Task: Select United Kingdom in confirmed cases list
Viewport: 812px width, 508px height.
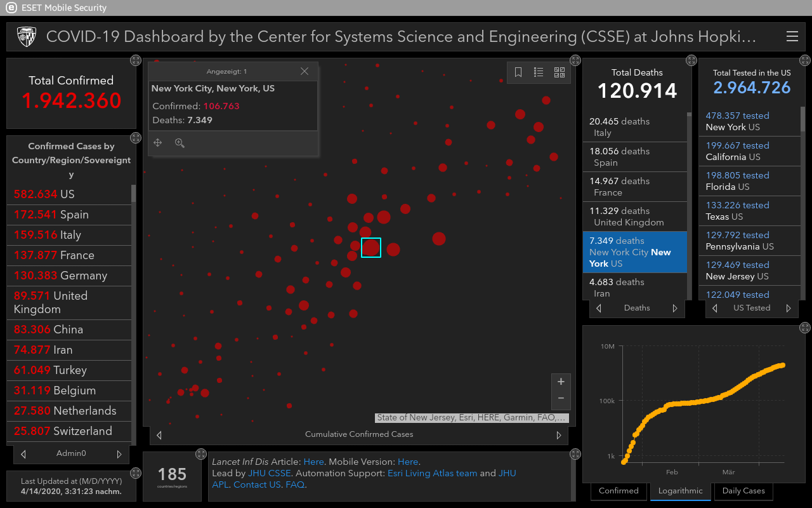Action: click(69, 302)
